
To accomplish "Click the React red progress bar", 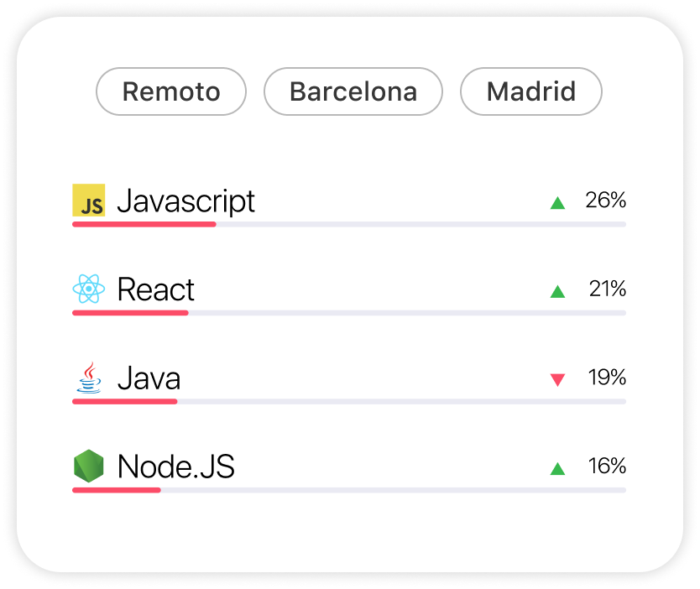I will coord(130,313).
